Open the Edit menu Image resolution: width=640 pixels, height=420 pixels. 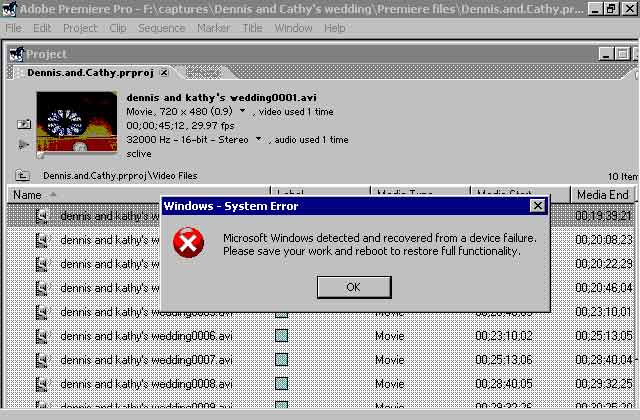click(x=42, y=28)
